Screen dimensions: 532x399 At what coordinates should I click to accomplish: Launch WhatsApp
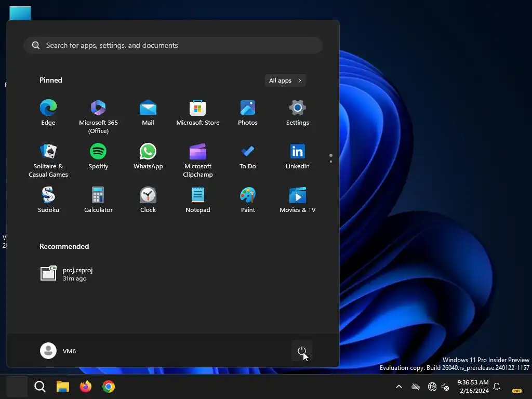(x=148, y=157)
